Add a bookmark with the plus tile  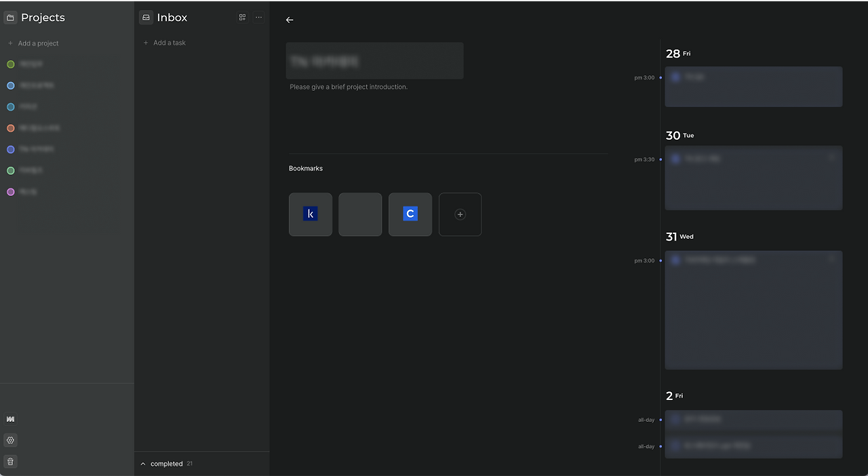[x=460, y=214]
